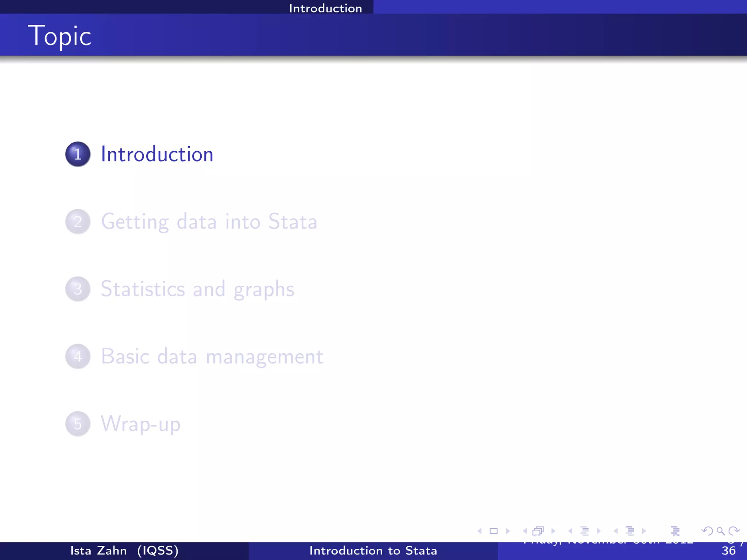
Task: Click footer title Introduction to Stata
Action: tap(373, 551)
